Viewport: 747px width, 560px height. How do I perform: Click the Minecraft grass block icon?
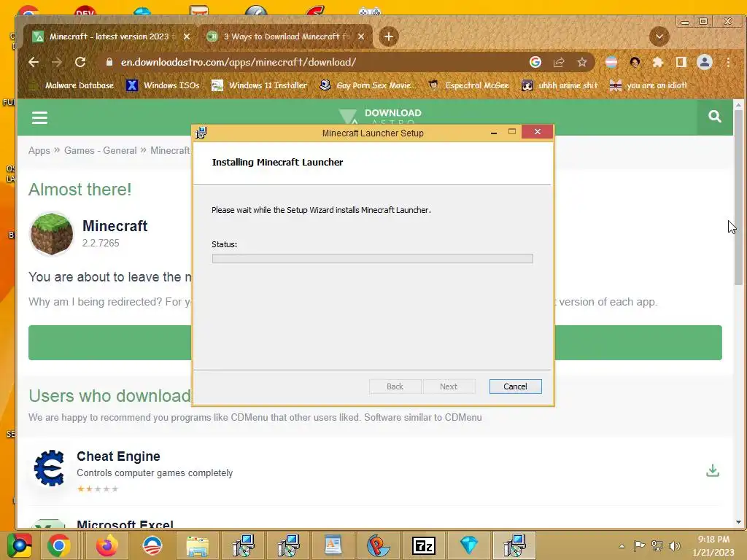[x=52, y=233]
